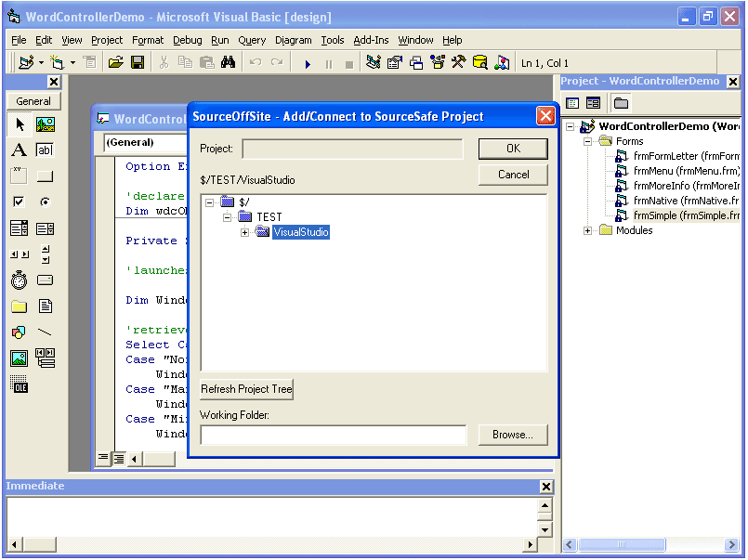The width and height of the screenshot is (748, 560).
Task: Open the (General) object combo box
Action: point(146,142)
